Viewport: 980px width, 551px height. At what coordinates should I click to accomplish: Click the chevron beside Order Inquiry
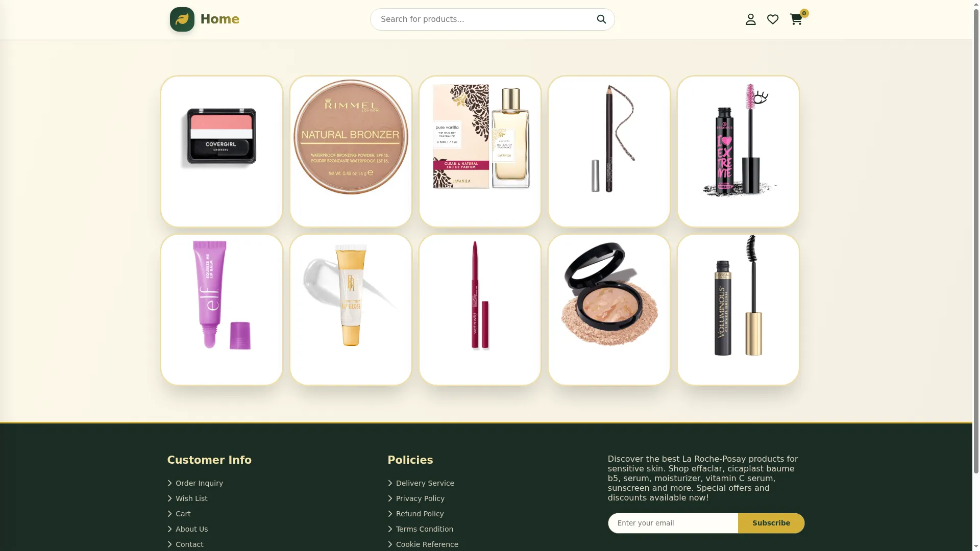(169, 483)
